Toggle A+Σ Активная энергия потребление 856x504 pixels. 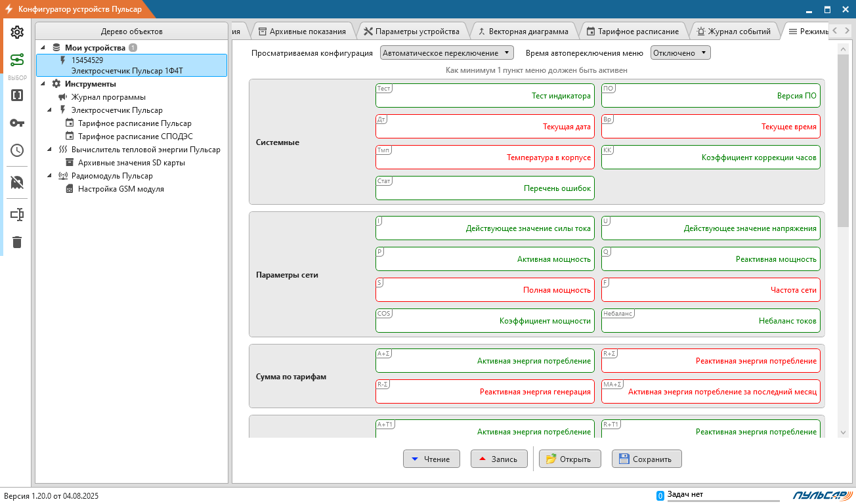[485, 361]
